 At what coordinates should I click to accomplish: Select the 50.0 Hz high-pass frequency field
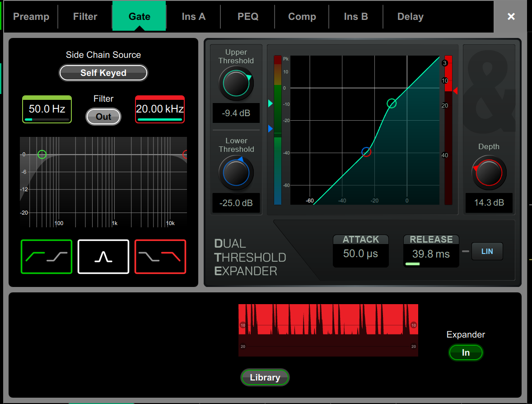pos(47,109)
